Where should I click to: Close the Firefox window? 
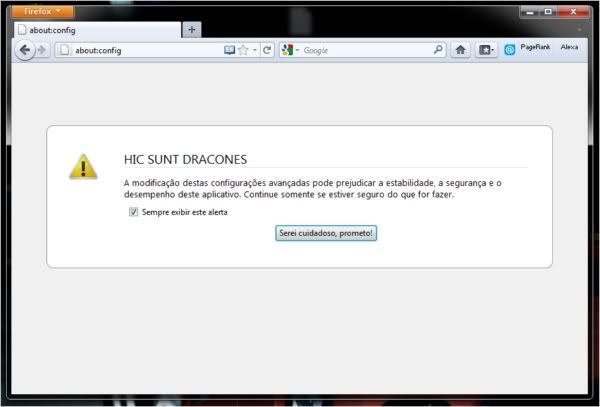click(x=573, y=12)
